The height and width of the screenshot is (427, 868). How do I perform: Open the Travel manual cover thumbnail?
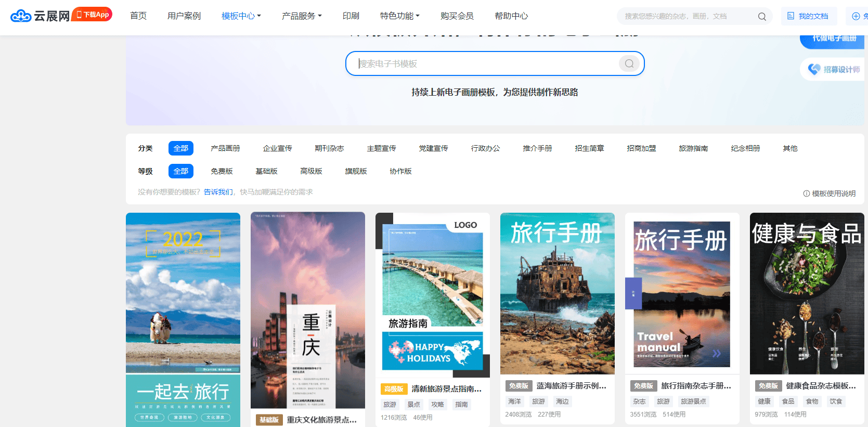tap(682, 293)
